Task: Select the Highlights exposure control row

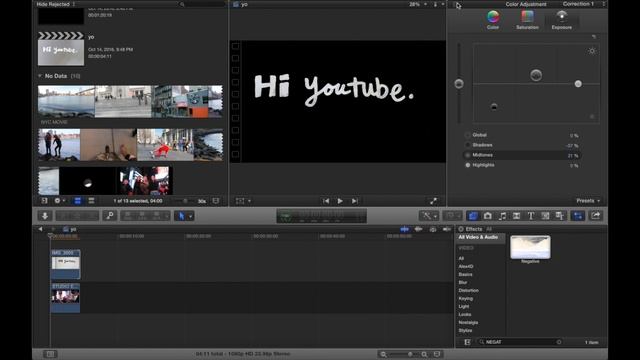Action: tap(522, 165)
